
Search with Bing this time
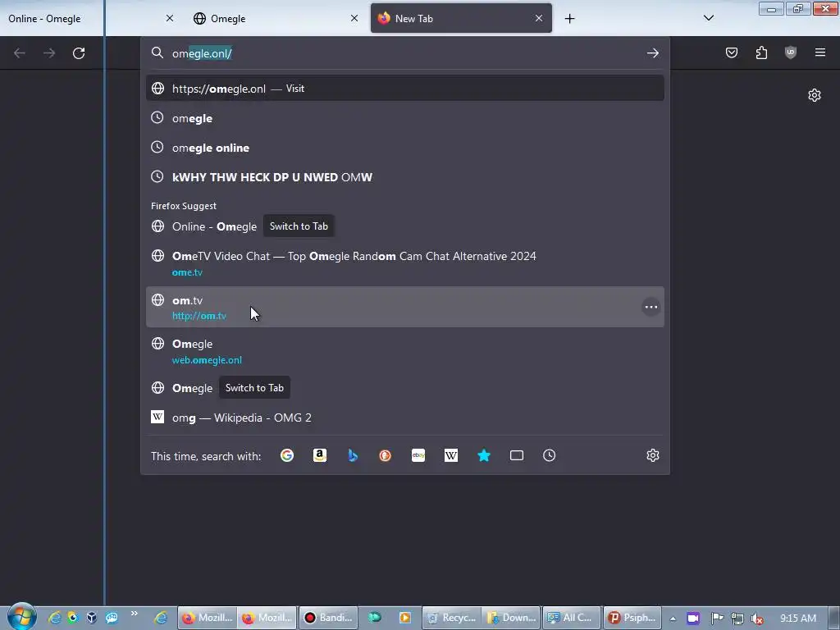pos(353,456)
